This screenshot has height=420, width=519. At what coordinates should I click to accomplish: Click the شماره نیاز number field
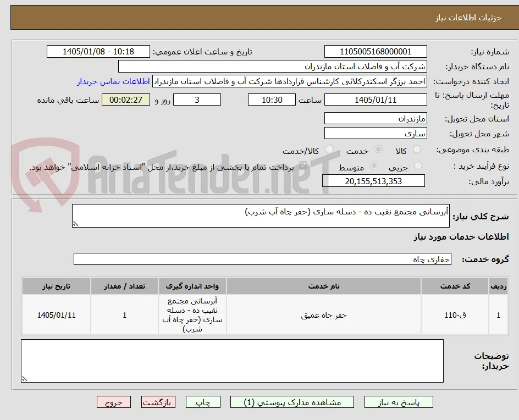coord(376,52)
